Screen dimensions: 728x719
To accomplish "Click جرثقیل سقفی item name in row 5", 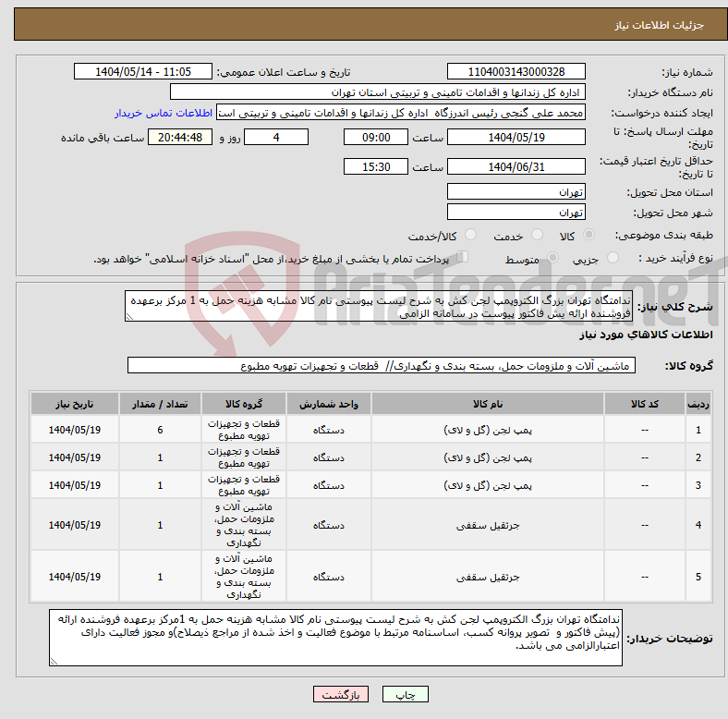I will 488,577.
